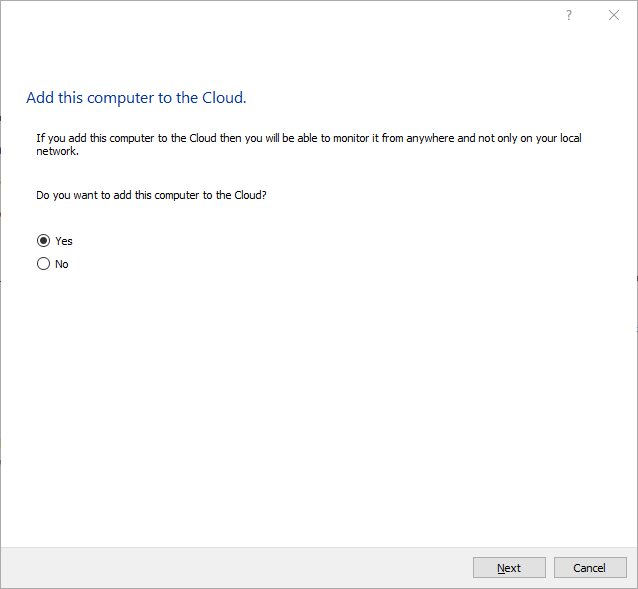Decline adding computer by choosing No
The width and height of the screenshot is (638, 589).
[x=43, y=264]
